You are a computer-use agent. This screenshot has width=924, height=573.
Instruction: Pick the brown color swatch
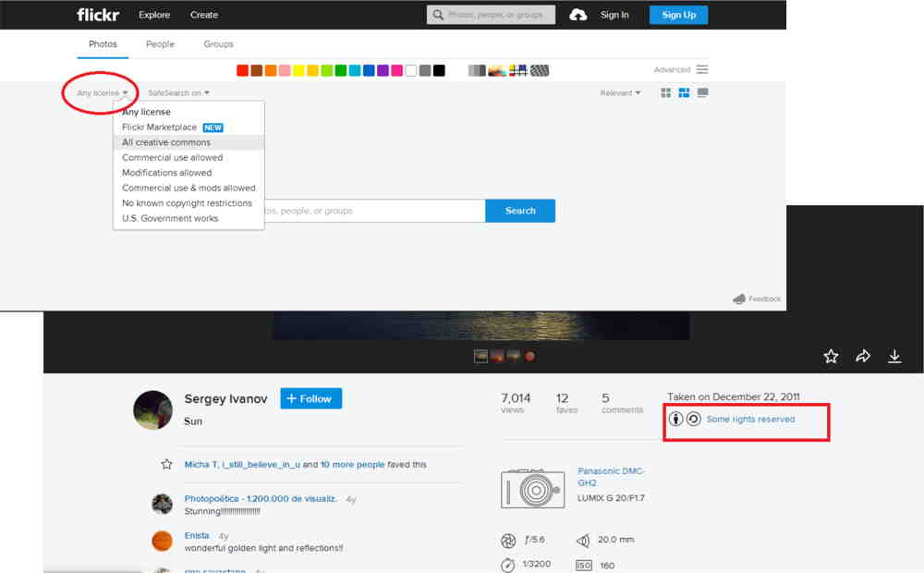[x=256, y=71]
